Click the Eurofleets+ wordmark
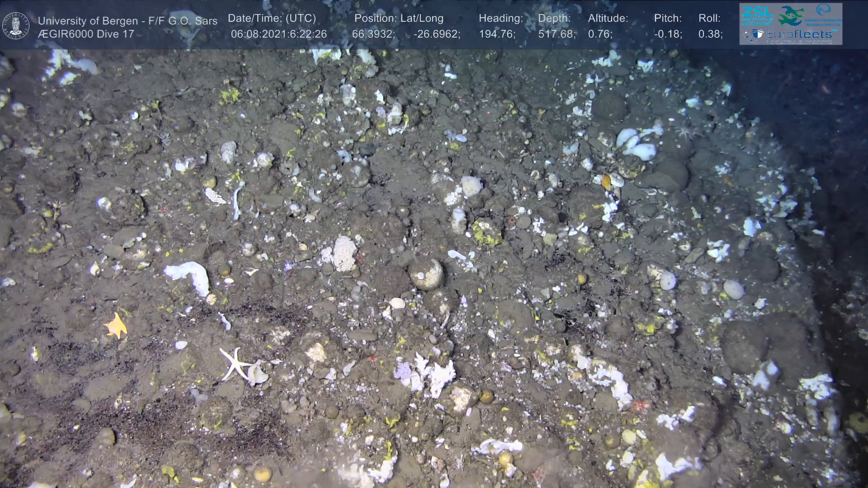 click(802, 35)
